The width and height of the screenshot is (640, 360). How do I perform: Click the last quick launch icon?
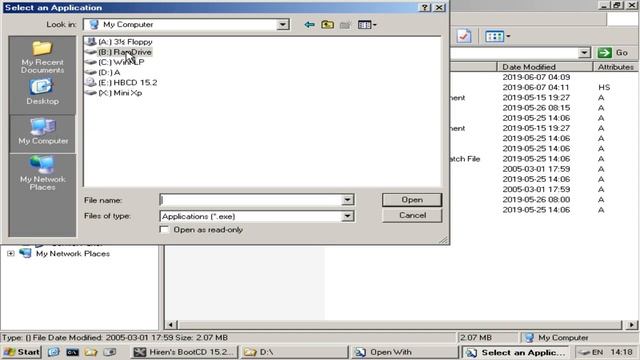pyautogui.click(x=109, y=352)
